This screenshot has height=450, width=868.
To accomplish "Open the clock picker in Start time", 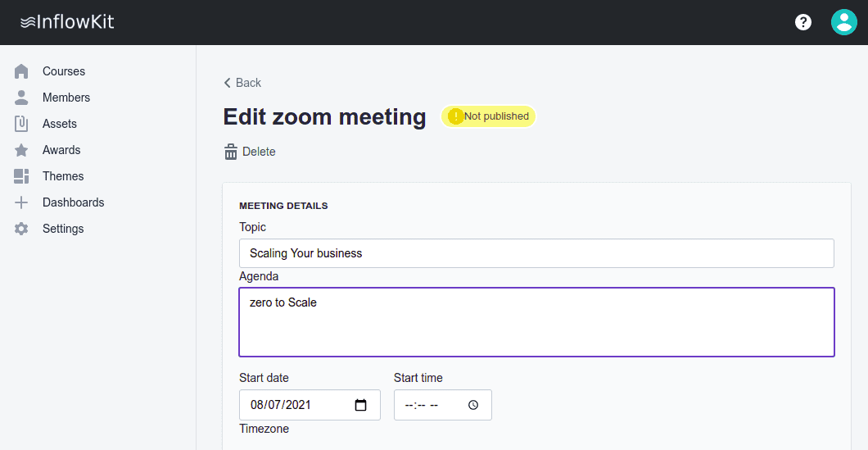I will click(473, 405).
